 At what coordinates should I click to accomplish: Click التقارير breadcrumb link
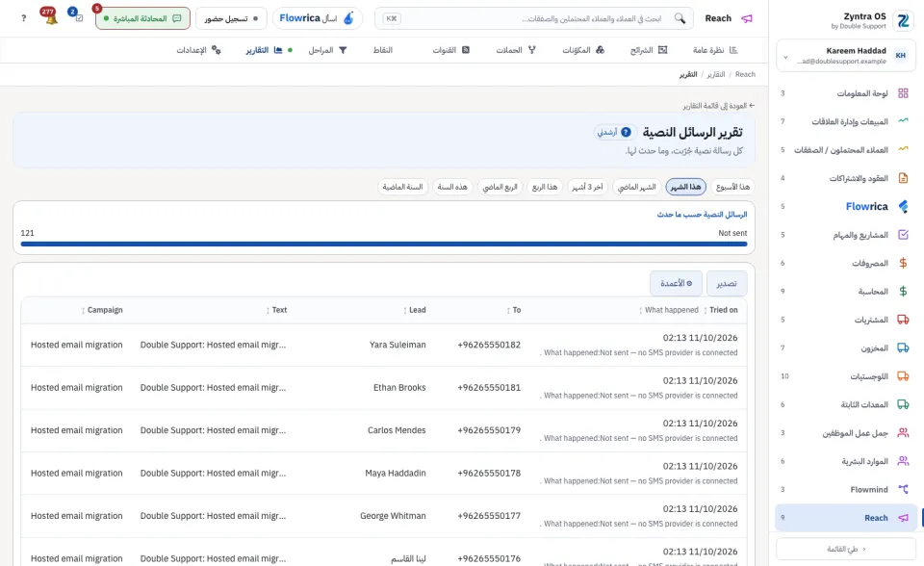point(716,74)
